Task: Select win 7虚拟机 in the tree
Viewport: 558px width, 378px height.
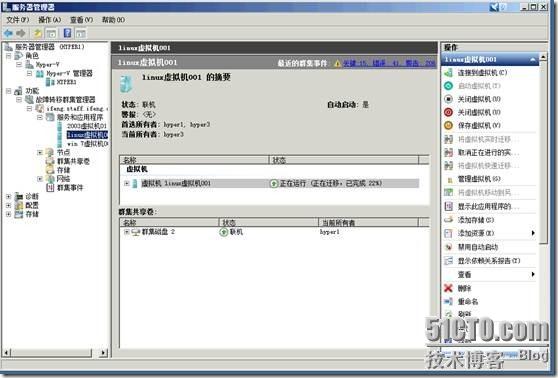Action: pyautogui.click(x=88, y=144)
